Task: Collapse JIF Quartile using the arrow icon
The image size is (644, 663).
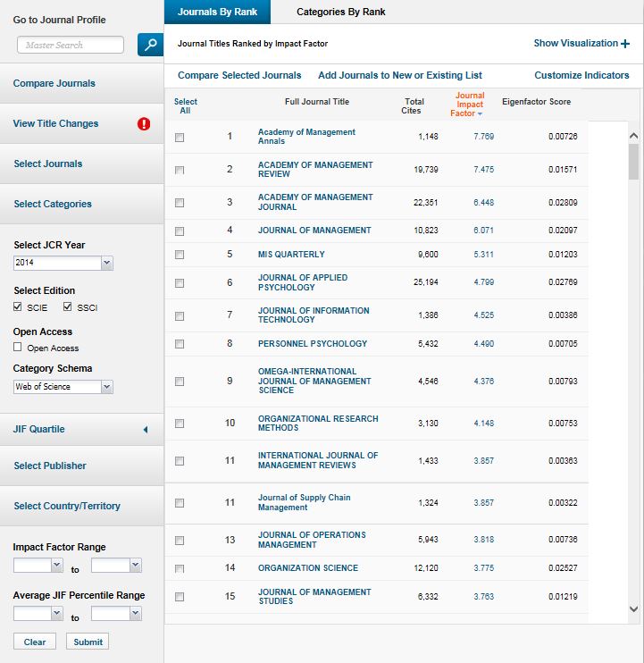Action: click(x=146, y=430)
